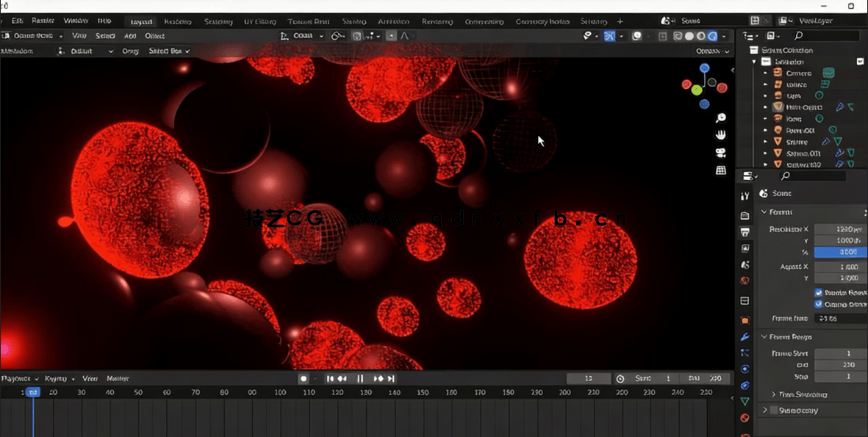The height and width of the screenshot is (437, 868).
Task: Collapse the Format panel section
Action: click(x=764, y=212)
